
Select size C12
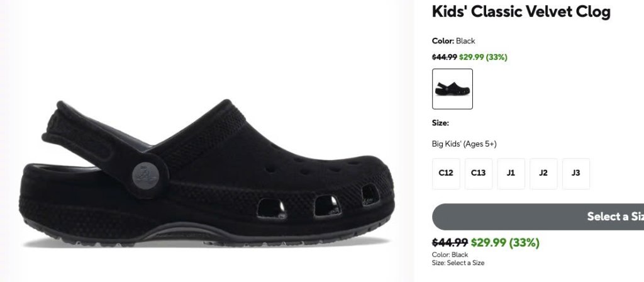[x=446, y=174]
